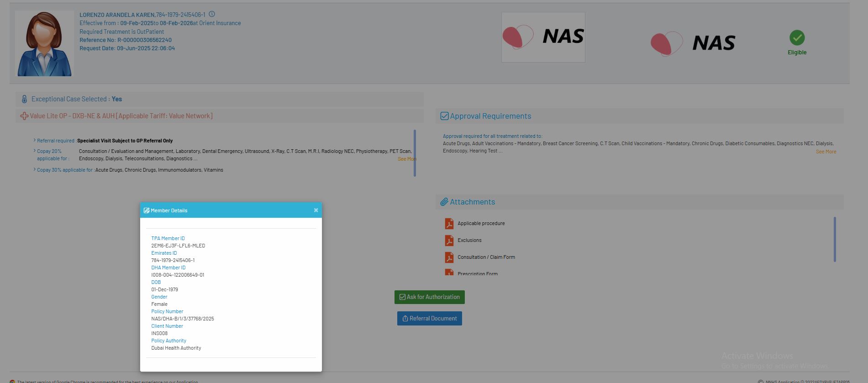Click See More under Approval Requirements

[826, 152]
